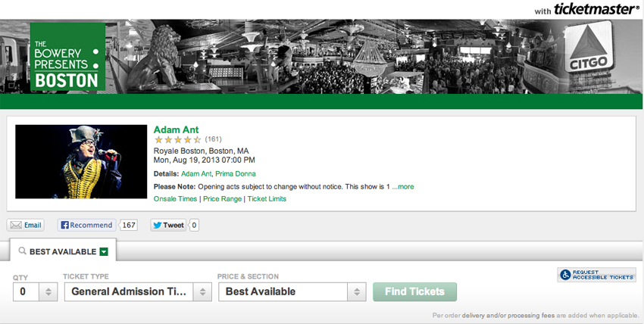The image size is (644, 324).
Task: Click the Facebook Recommend icon button
Action: tap(86, 225)
